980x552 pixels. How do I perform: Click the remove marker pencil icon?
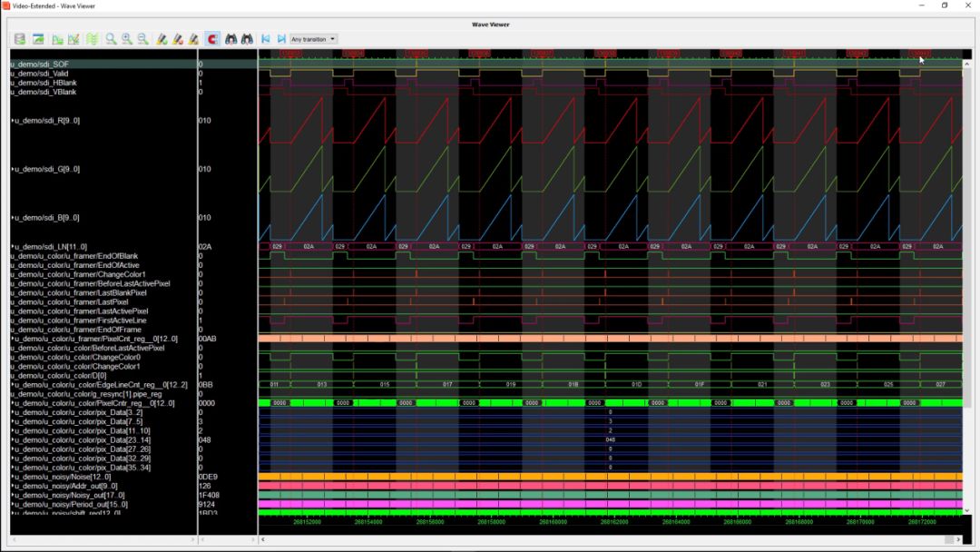pos(178,39)
